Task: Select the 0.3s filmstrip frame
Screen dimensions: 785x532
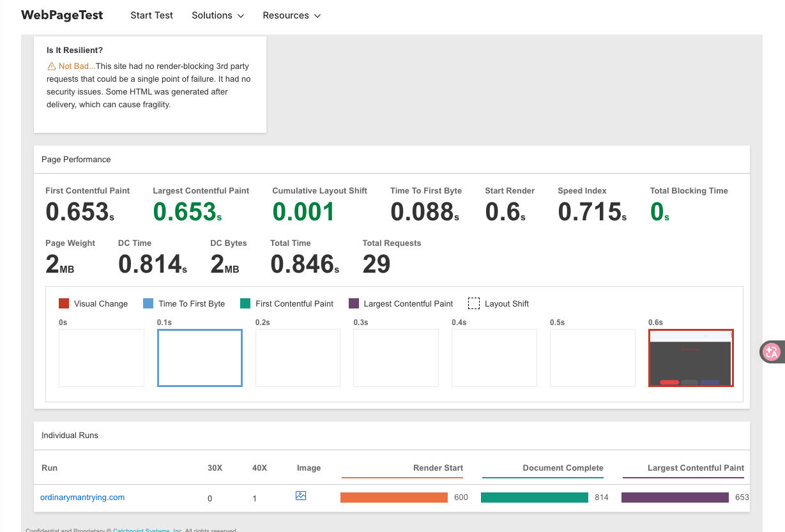Action: pos(396,358)
